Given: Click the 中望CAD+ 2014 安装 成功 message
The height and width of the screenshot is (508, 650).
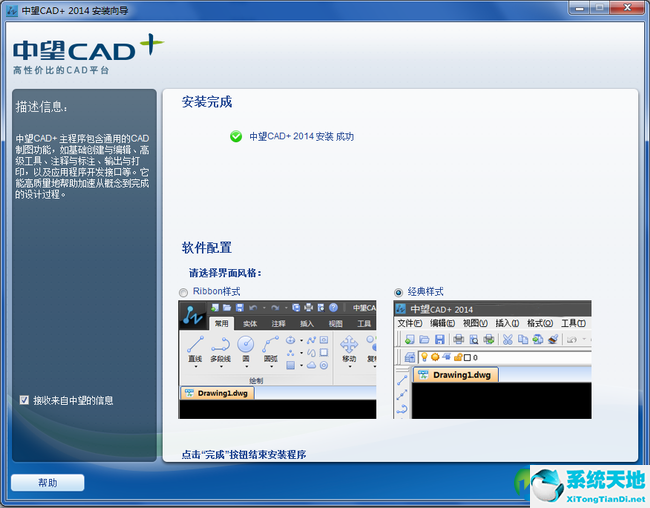Looking at the screenshot, I should coord(301,136).
